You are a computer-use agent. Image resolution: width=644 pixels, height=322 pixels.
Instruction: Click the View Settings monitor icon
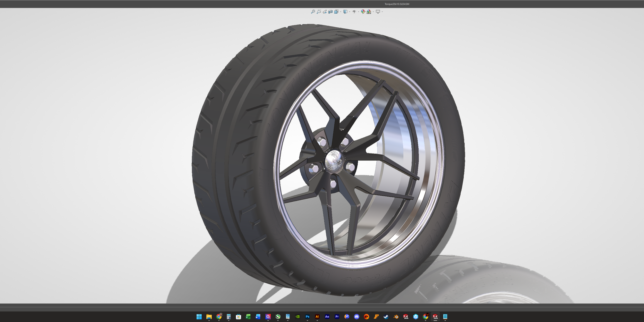(378, 12)
